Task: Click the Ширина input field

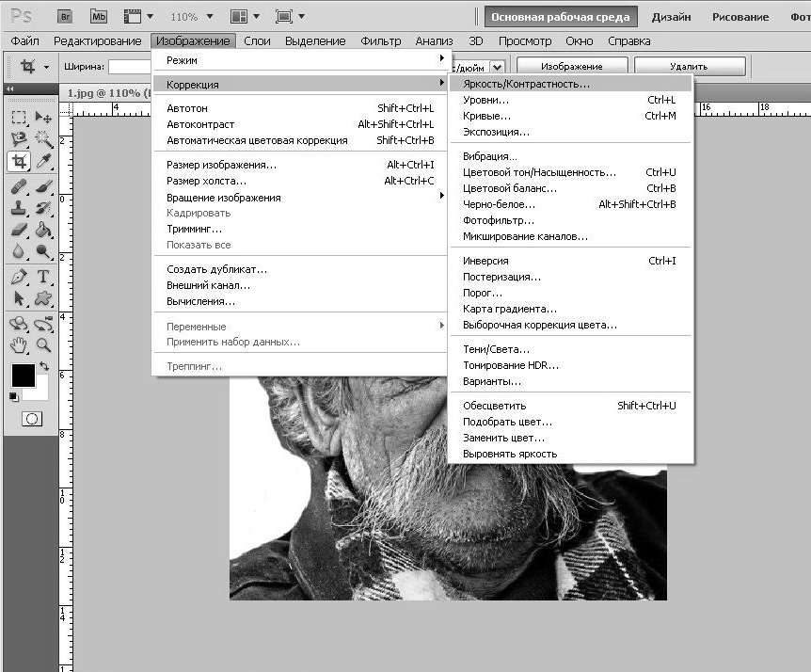Action: (130, 67)
